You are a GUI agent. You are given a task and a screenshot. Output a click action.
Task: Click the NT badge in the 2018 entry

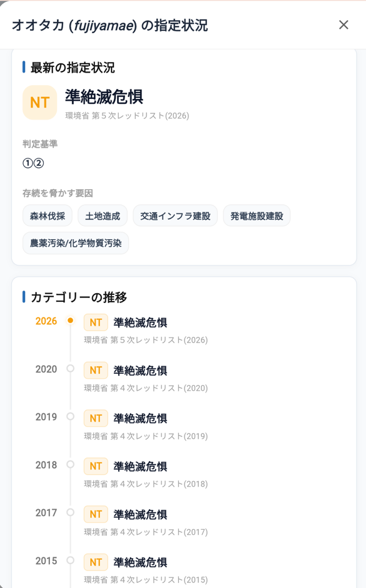pos(96,466)
